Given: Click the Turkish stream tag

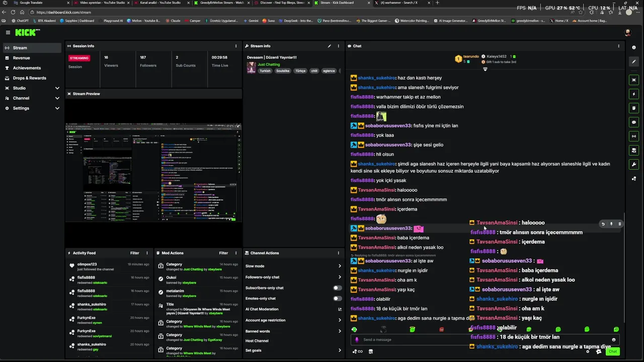Looking at the screenshot, I should pyautogui.click(x=265, y=71).
